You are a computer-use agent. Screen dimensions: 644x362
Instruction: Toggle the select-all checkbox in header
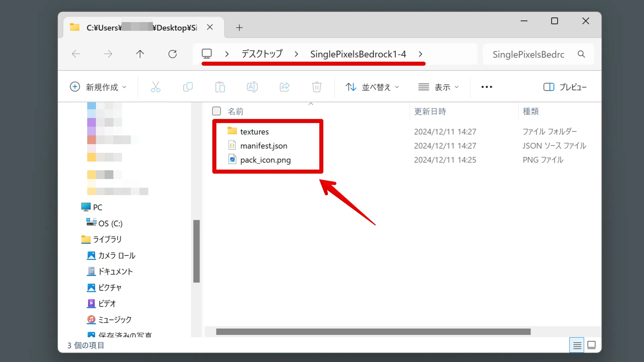pos(217,111)
